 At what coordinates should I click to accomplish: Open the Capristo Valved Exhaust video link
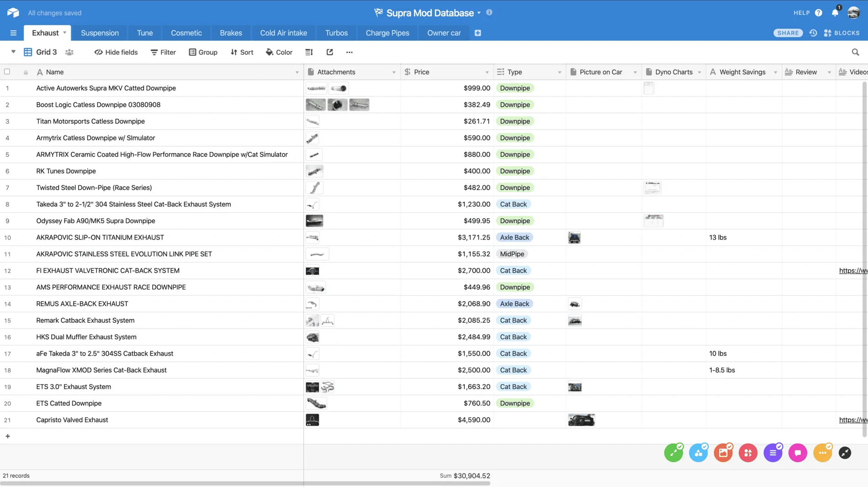pos(853,420)
